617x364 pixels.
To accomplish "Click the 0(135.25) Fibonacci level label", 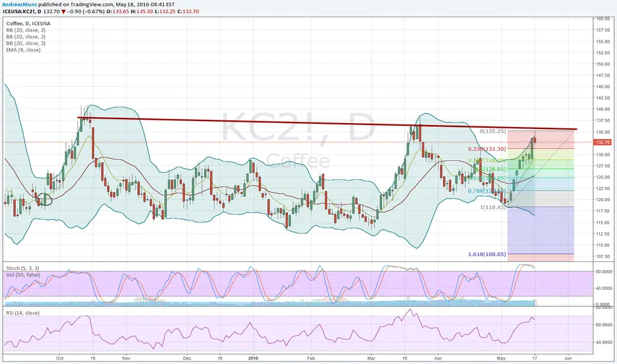I will tap(493, 131).
